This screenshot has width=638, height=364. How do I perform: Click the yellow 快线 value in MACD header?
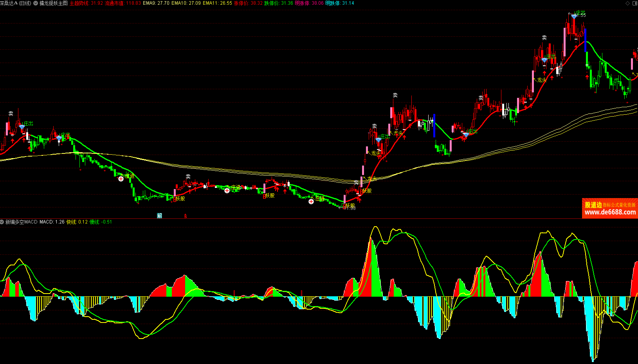click(83, 222)
